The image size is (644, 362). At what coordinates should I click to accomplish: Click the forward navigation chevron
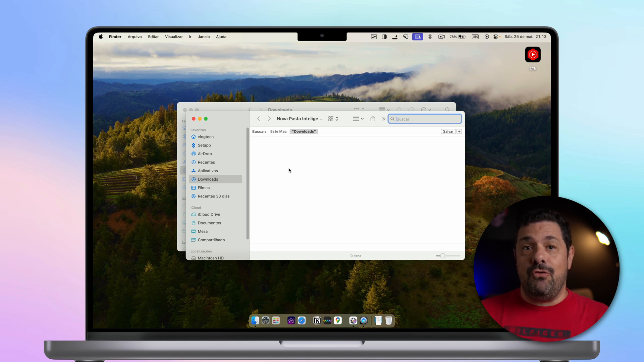click(269, 119)
